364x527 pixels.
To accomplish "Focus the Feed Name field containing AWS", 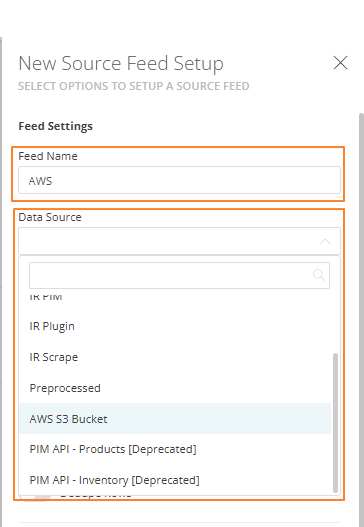I will pyautogui.click(x=179, y=180).
